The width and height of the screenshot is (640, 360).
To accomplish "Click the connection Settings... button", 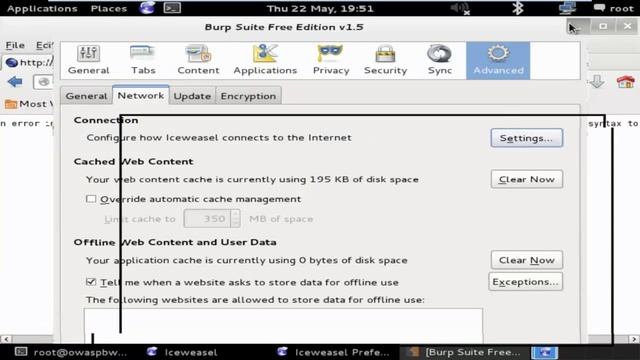I will point(527,138).
